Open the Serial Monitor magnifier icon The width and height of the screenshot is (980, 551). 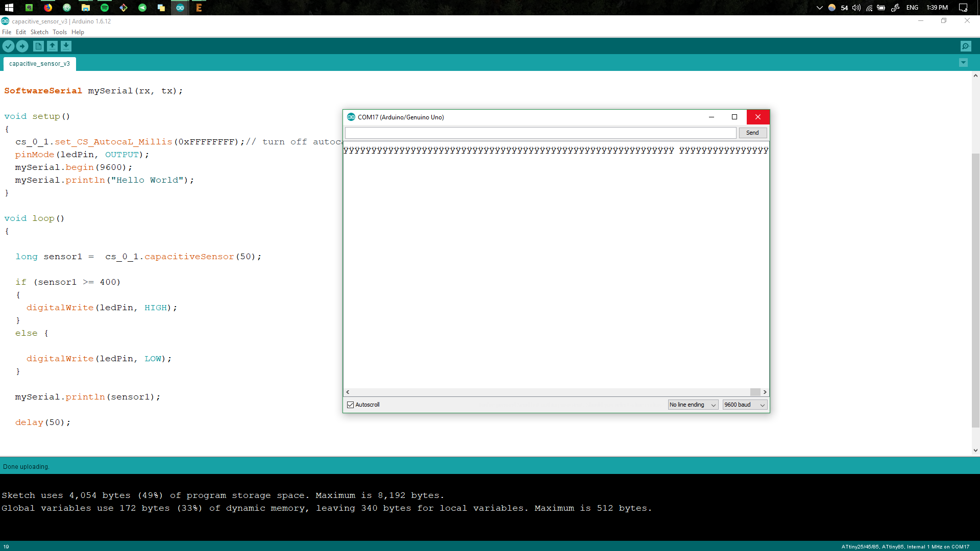[x=966, y=46]
